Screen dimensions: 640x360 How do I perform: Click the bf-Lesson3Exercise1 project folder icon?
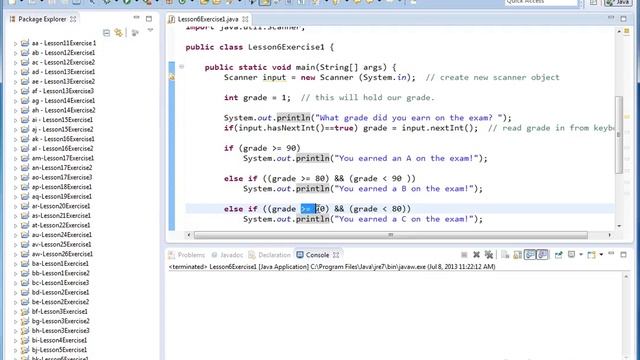25,311
